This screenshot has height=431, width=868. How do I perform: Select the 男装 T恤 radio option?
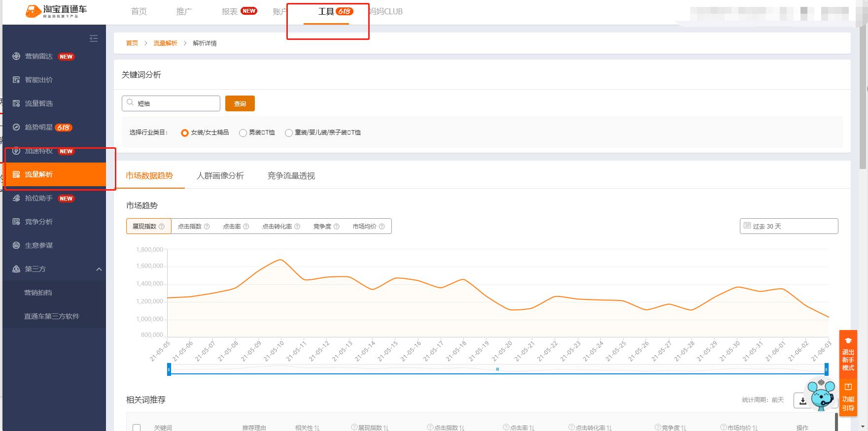[x=243, y=133]
